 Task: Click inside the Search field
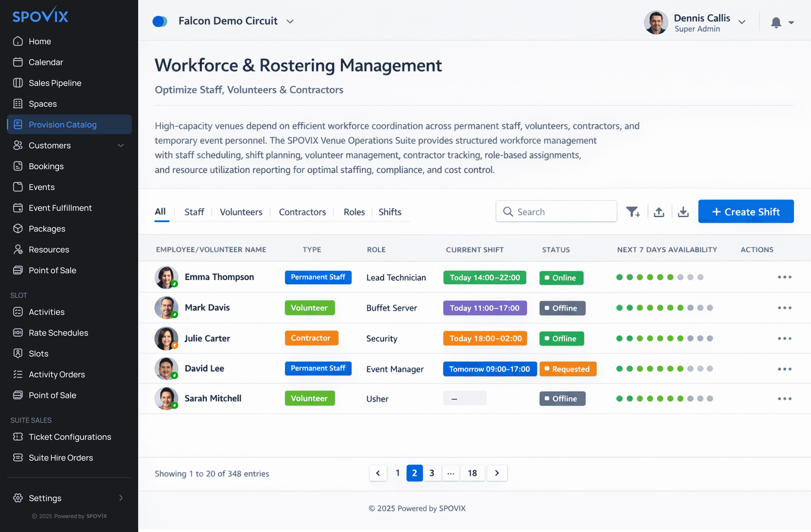[556, 211]
